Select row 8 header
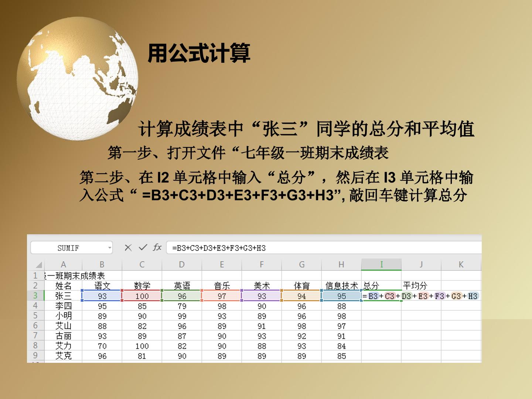The width and height of the screenshot is (532, 399). click(x=35, y=345)
